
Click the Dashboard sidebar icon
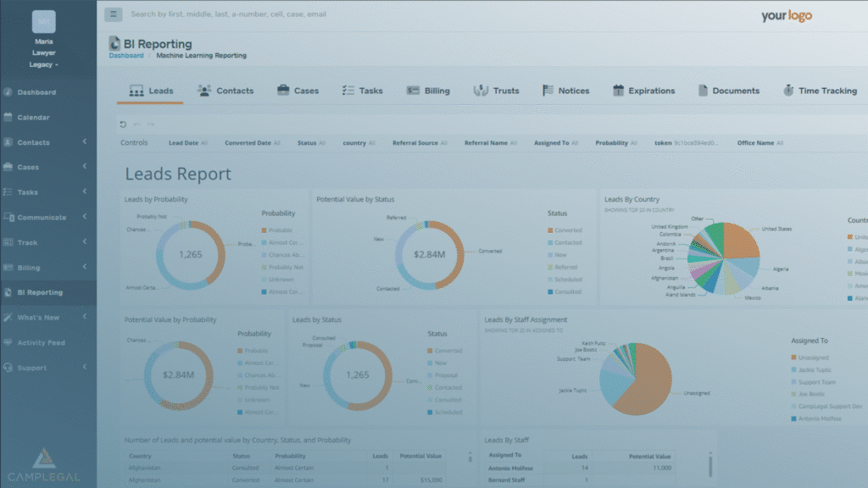[x=8, y=92]
